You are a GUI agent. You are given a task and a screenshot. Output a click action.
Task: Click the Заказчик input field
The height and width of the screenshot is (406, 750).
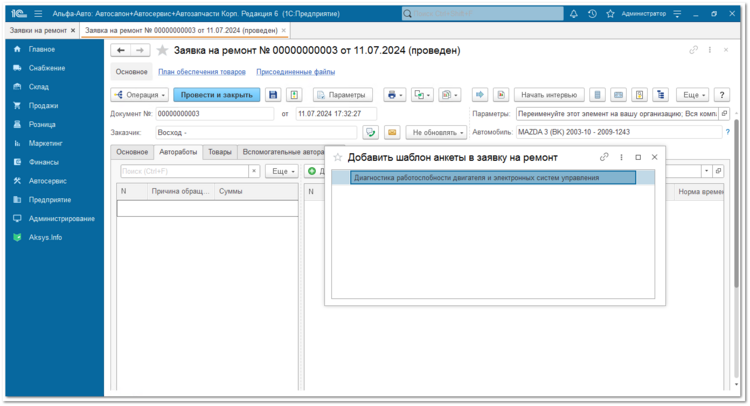(256, 132)
